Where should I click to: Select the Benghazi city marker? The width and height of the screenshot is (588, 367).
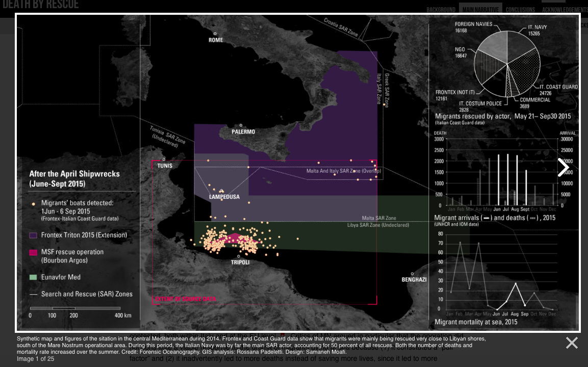412,274
